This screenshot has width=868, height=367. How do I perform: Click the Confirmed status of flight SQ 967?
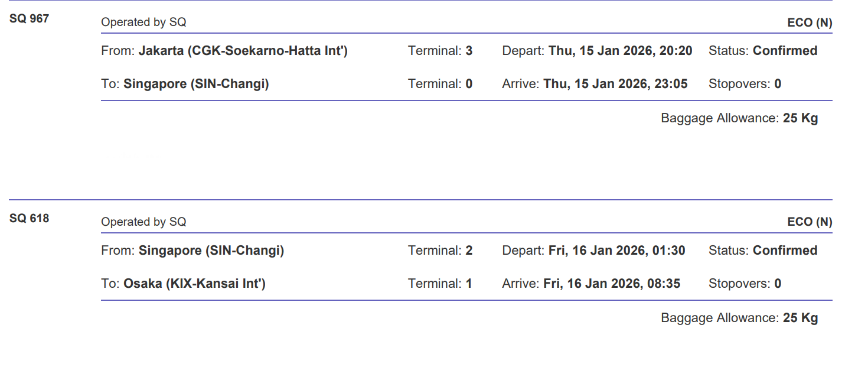coord(785,51)
